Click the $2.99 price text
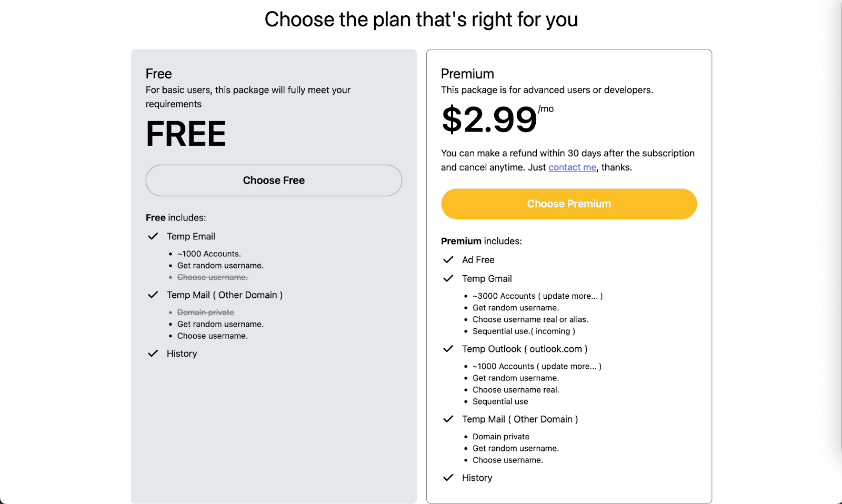 tap(489, 120)
